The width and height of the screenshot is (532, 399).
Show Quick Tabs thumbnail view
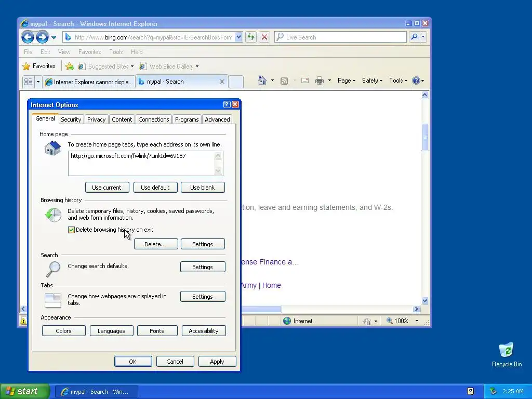coord(29,82)
